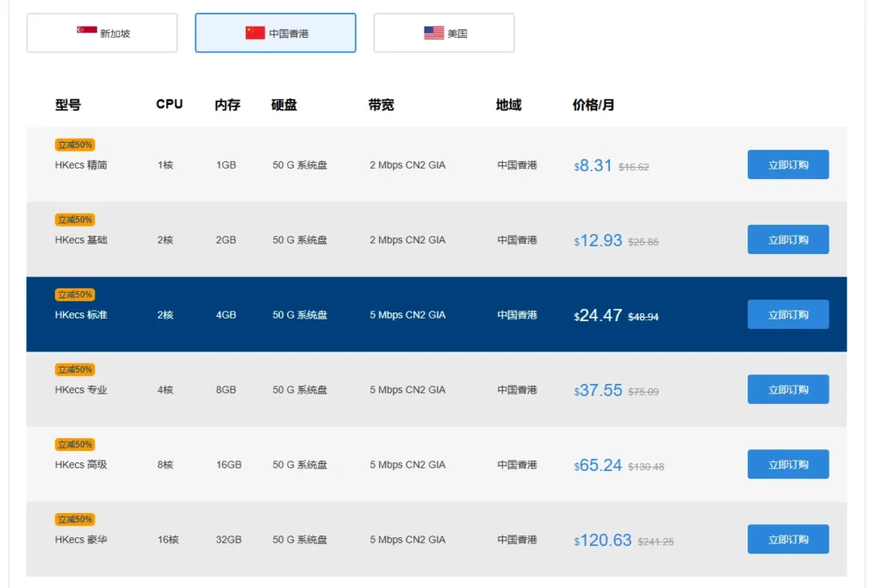
Task: Click the 4GB memory cell
Action: pos(227,315)
